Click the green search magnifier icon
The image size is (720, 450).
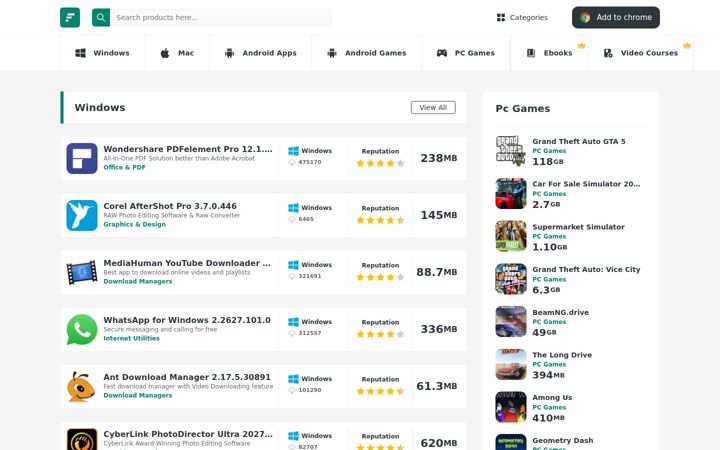click(x=101, y=17)
